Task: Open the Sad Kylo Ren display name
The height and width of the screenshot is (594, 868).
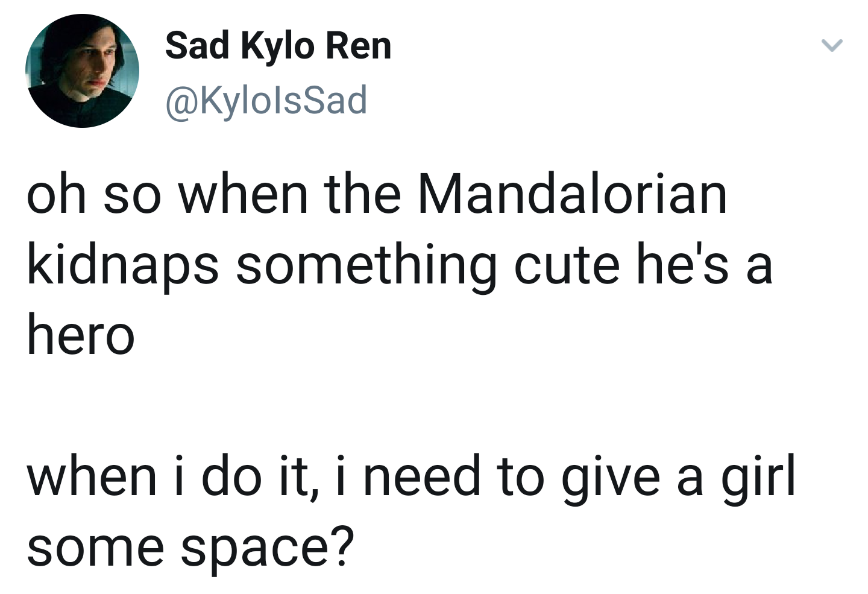Action: tap(278, 46)
